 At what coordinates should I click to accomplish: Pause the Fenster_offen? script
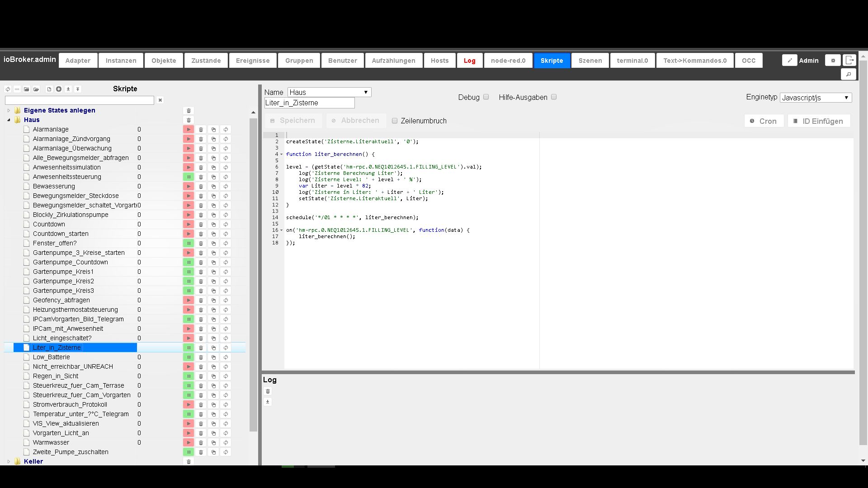(189, 244)
